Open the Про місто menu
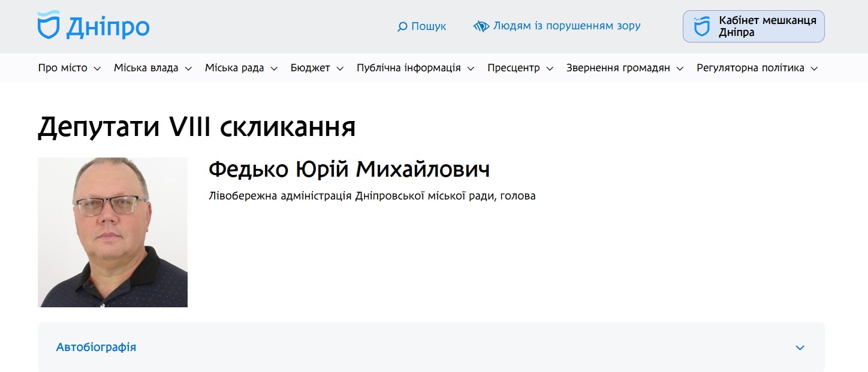 pos(63,68)
